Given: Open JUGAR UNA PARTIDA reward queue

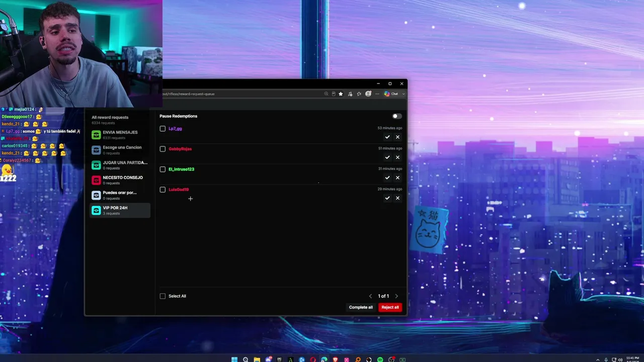Looking at the screenshot, I should 120,165.
